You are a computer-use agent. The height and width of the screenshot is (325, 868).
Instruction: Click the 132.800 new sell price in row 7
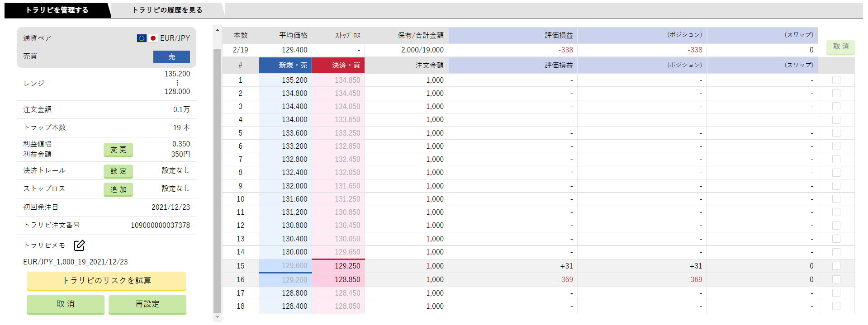pyautogui.click(x=294, y=159)
